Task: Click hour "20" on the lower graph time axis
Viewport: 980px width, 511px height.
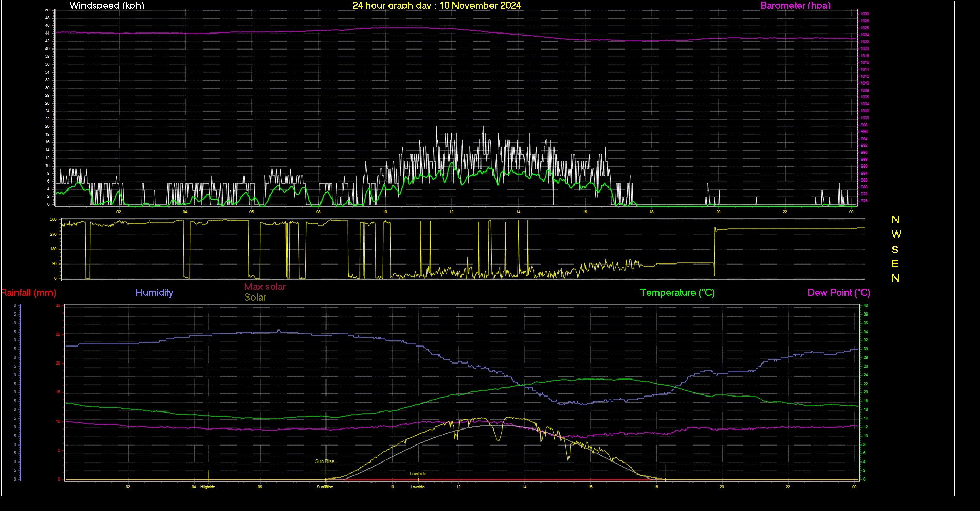Action: (x=722, y=487)
